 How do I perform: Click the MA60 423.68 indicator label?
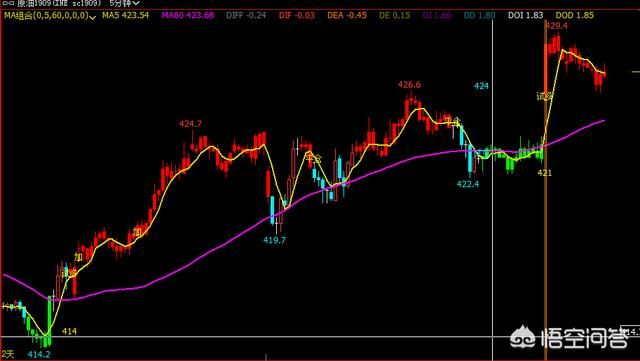[188, 16]
